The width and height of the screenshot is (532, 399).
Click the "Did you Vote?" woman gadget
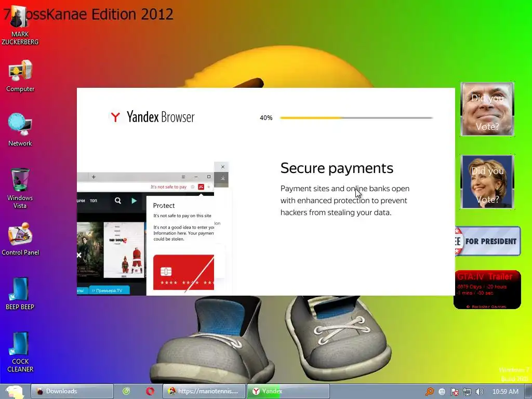click(x=487, y=181)
